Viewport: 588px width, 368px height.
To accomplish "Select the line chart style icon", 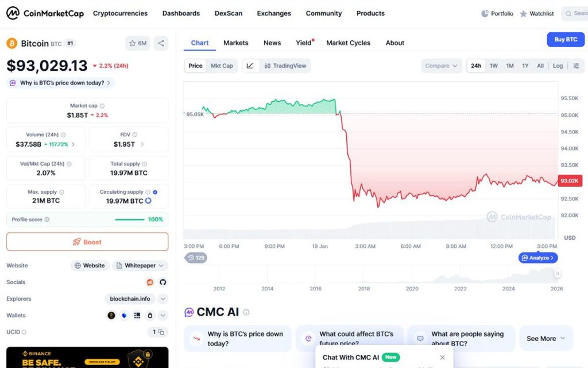I will coord(250,66).
